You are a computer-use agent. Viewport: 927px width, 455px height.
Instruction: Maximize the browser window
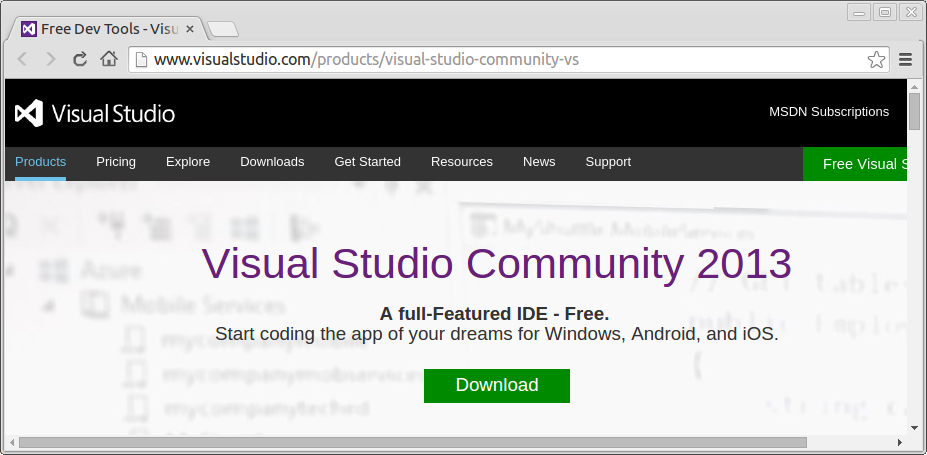click(885, 12)
